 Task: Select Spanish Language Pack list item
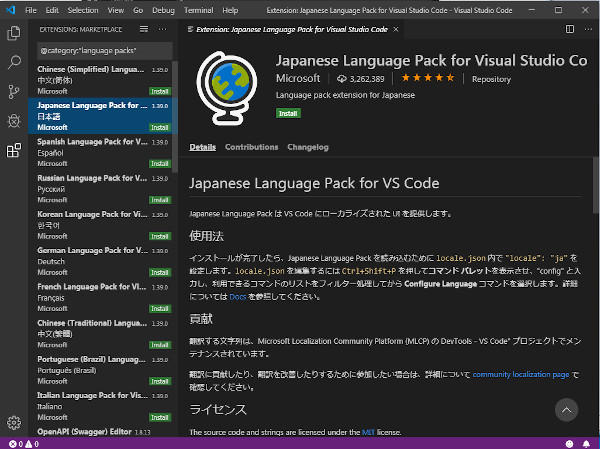click(x=100, y=152)
